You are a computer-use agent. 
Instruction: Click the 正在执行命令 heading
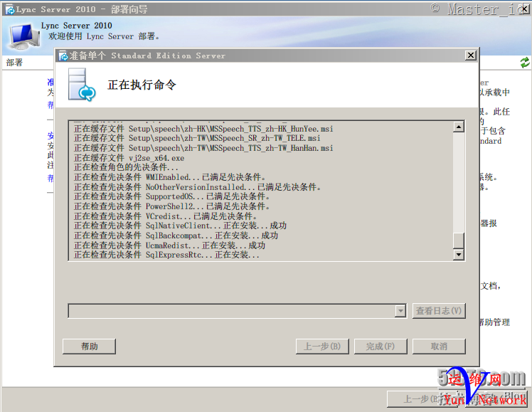pos(142,85)
